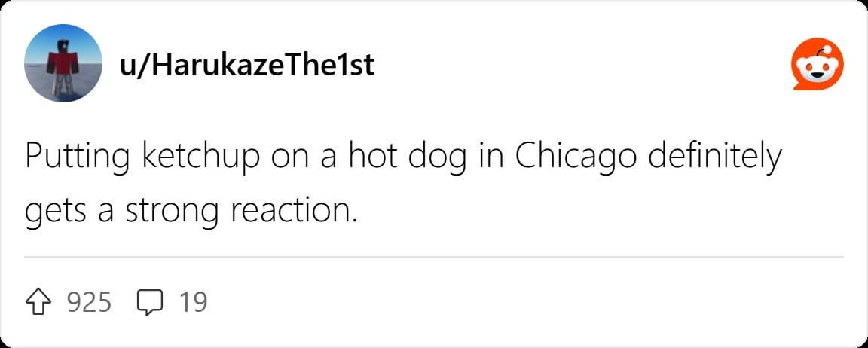
Task: Click the 19 comments count
Action: point(193,303)
